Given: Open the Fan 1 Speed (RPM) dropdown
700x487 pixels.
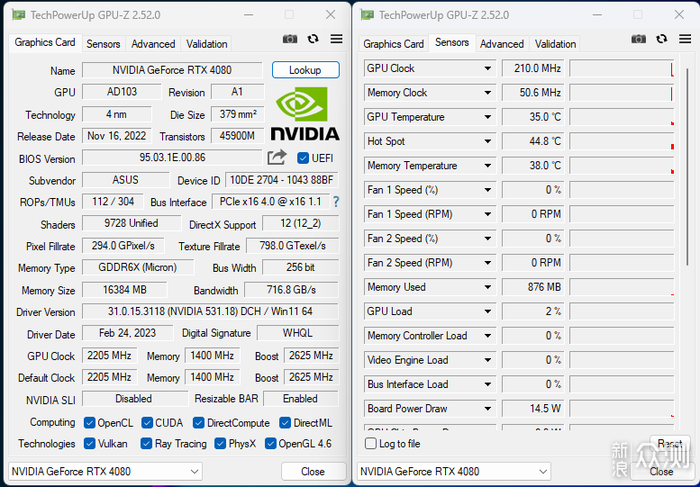Looking at the screenshot, I should tap(488, 214).
